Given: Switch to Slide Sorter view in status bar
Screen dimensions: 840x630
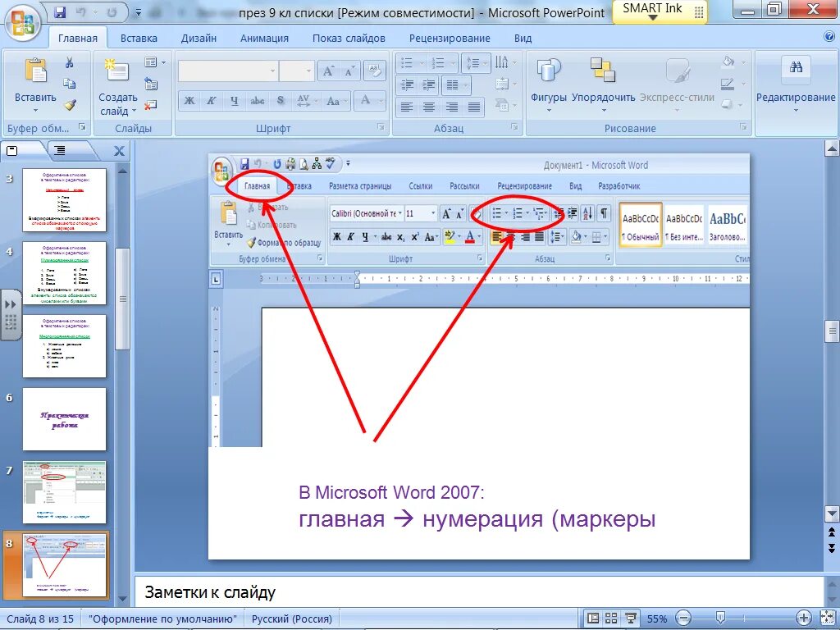Looking at the screenshot, I should pyautogui.click(x=611, y=619).
